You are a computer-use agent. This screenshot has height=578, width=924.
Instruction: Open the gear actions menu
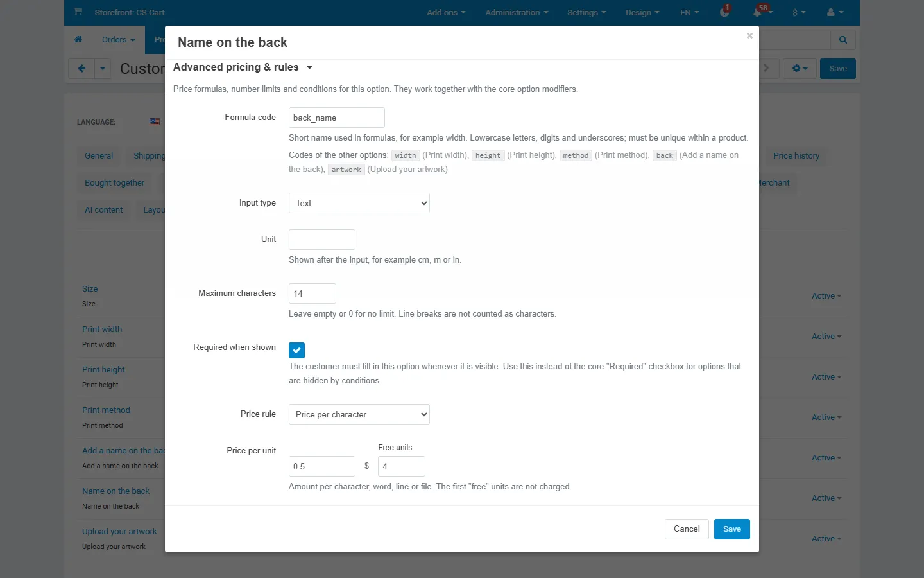click(800, 69)
